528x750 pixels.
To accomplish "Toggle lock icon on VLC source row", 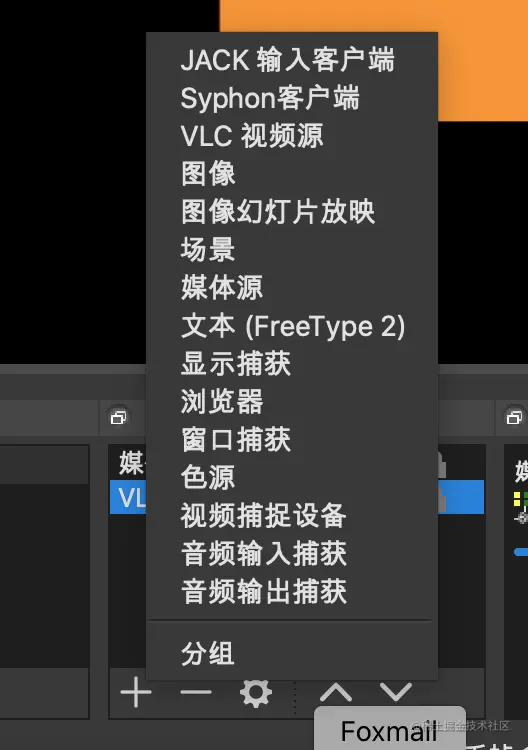I will pyautogui.click(x=442, y=497).
